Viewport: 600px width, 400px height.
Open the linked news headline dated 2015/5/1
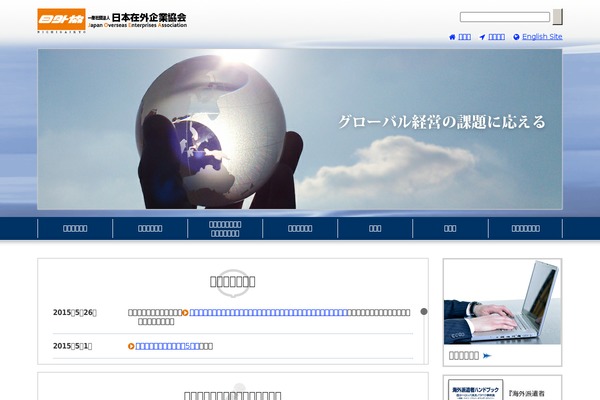(168, 346)
